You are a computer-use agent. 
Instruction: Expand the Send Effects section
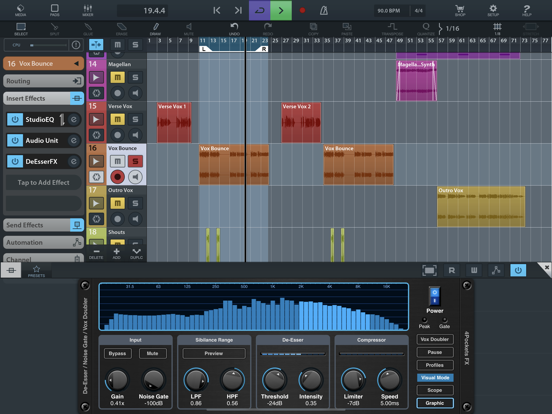tap(43, 225)
